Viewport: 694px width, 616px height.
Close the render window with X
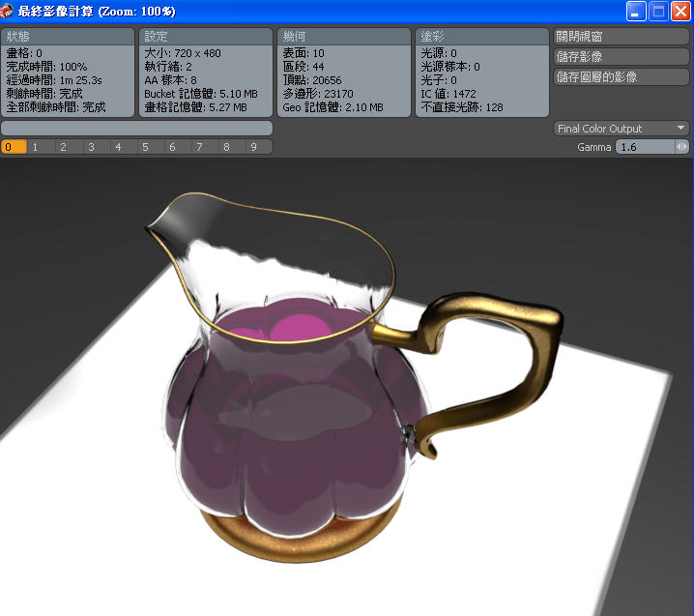(x=680, y=11)
